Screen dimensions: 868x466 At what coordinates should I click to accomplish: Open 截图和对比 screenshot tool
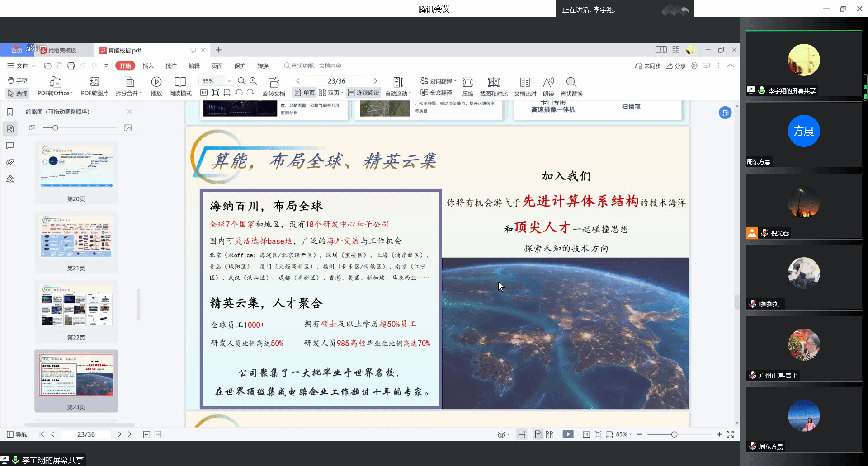pyautogui.click(x=493, y=82)
